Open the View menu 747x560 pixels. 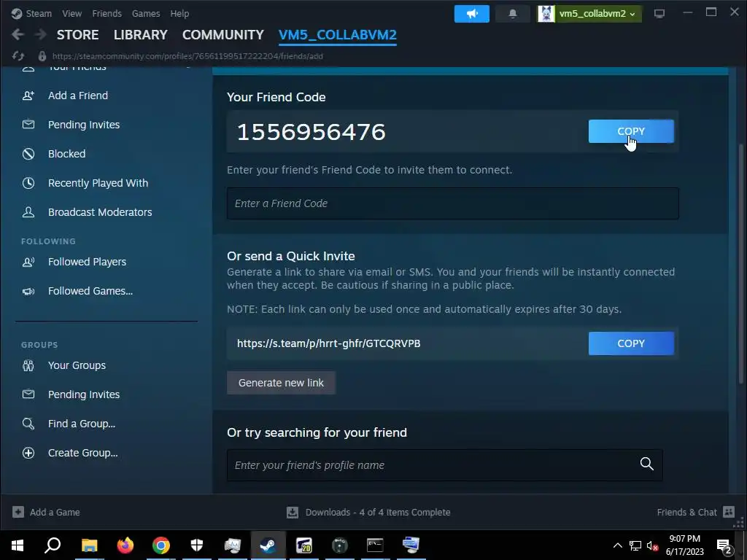(x=71, y=14)
